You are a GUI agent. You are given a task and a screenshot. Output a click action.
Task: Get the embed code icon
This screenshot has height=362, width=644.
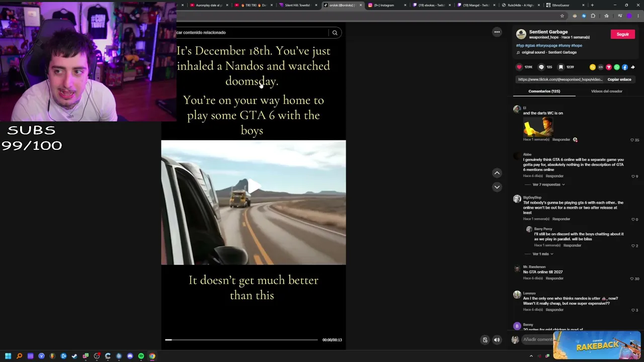click(601, 67)
